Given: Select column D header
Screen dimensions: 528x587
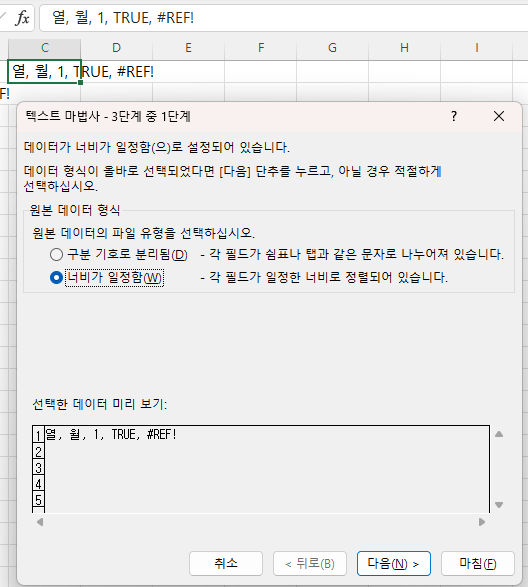Looking at the screenshot, I should 116,48.
